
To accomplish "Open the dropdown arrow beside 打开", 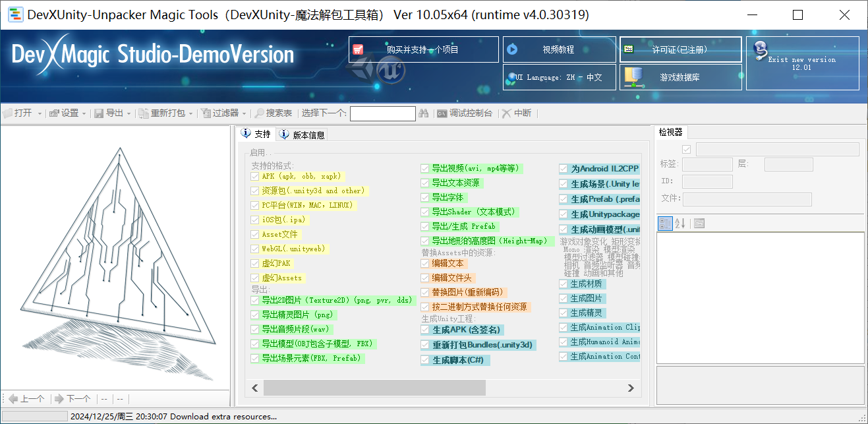I will point(40,113).
